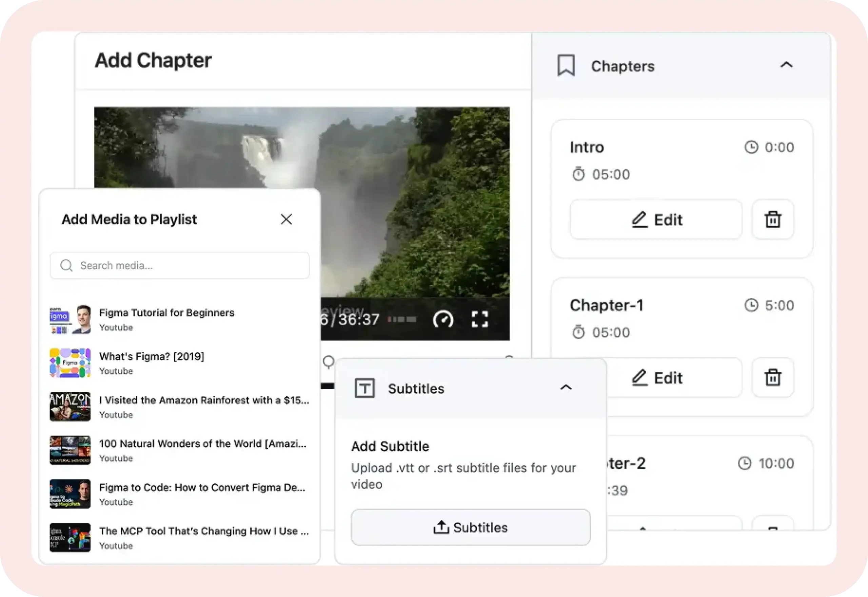This screenshot has width=868, height=597.
Task: Click the 5:00 start time on Chapter-1
Action: pyautogui.click(x=779, y=305)
